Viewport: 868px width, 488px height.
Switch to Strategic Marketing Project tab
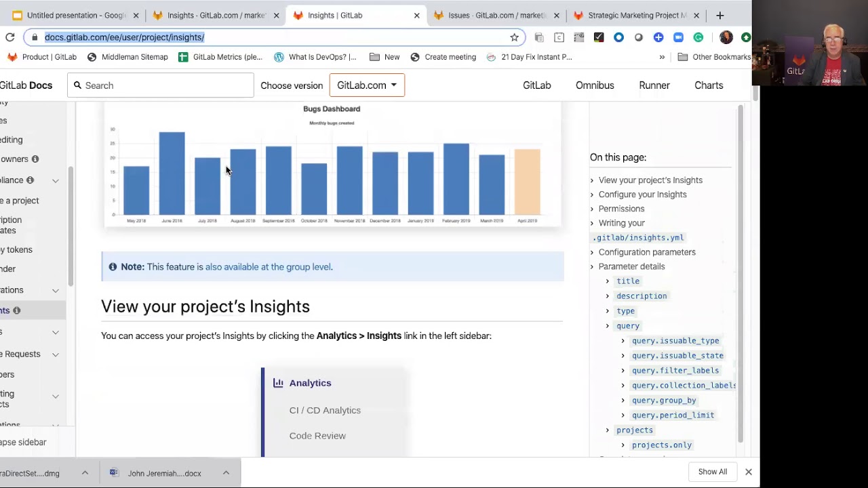637,15
